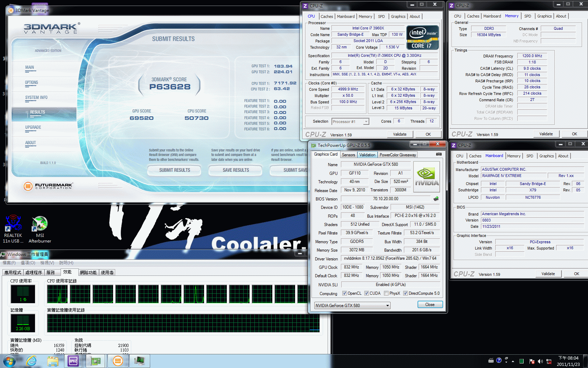The width and height of the screenshot is (588, 368).
Task: Click SAVE RESULTS button in 3DMark
Action: coord(236,170)
